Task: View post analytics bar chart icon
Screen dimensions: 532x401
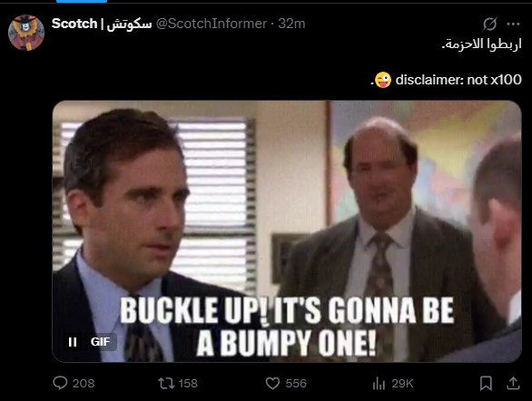Action: tap(379, 384)
